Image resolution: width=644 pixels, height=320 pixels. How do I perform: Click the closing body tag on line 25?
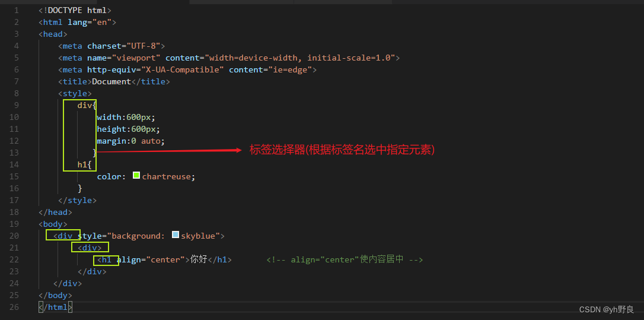[56, 295]
